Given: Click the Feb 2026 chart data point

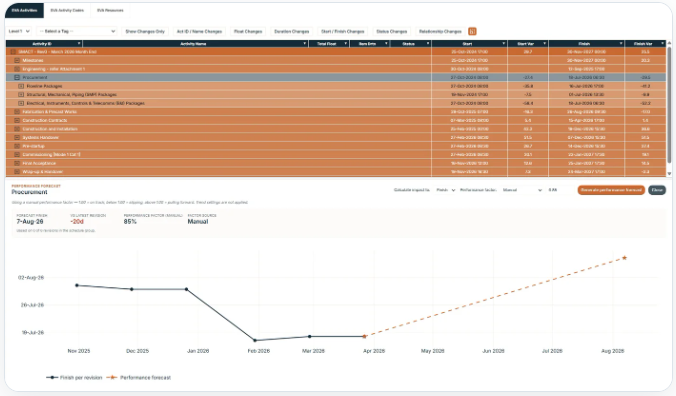Looking at the screenshot, I should [255, 340].
